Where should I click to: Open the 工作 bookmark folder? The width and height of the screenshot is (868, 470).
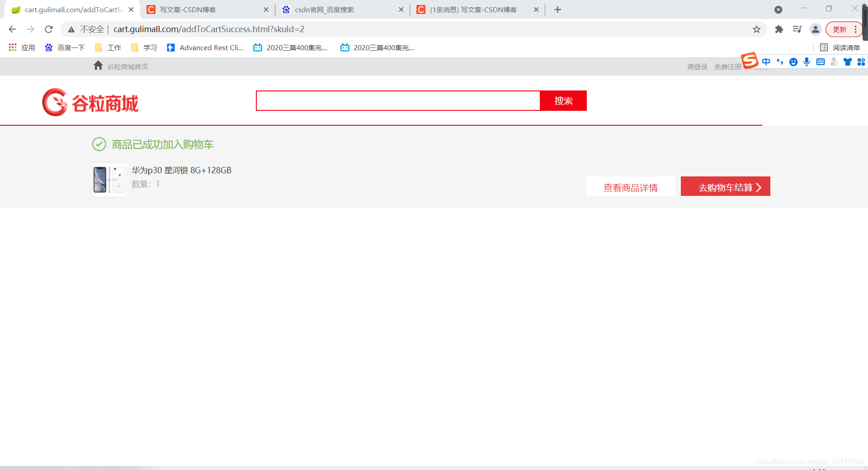pyautogui.click(x=108, y=47)
